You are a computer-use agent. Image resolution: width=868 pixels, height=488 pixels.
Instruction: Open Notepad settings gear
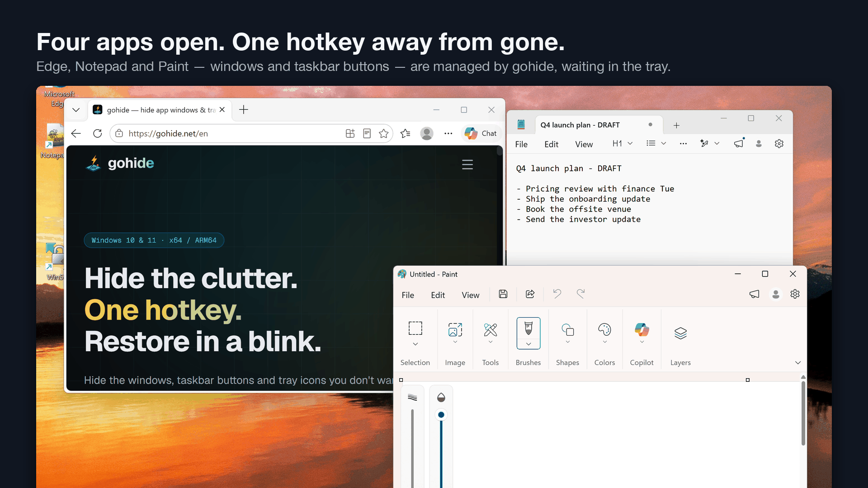[x=779, y=143]
